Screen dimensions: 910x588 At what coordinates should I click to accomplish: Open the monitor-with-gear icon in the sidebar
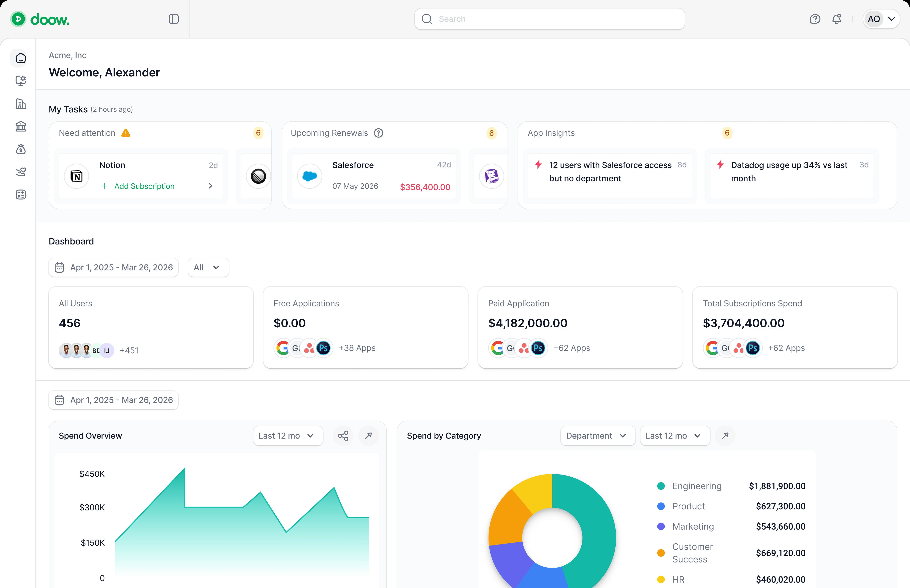pos(21,81)
